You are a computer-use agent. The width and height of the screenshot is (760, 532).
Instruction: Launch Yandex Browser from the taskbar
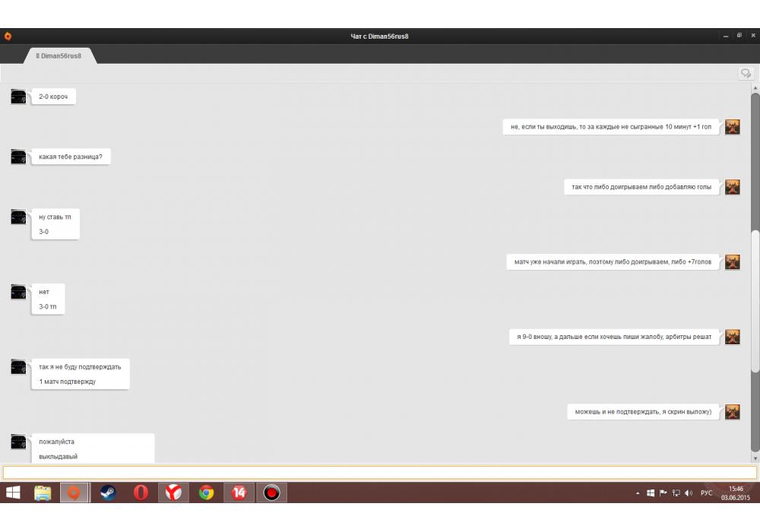[174, 493]
